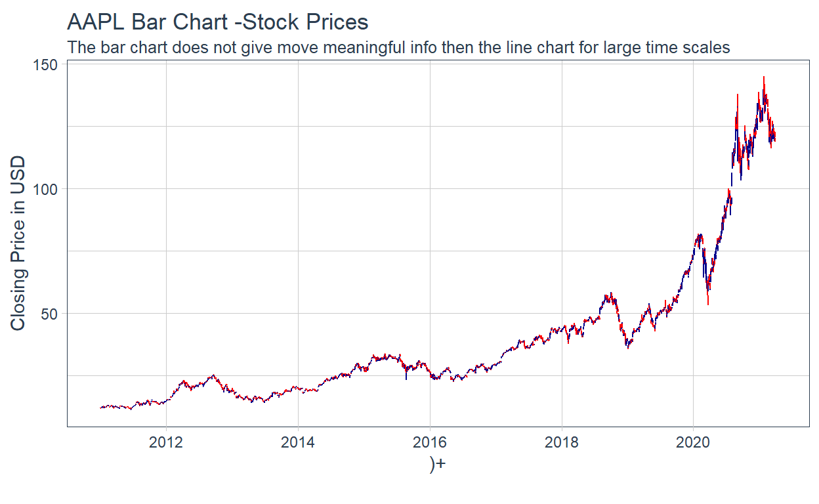Click the 50 y-axis tick label
The height and width of the screenshot is (504, 819).
51,313
